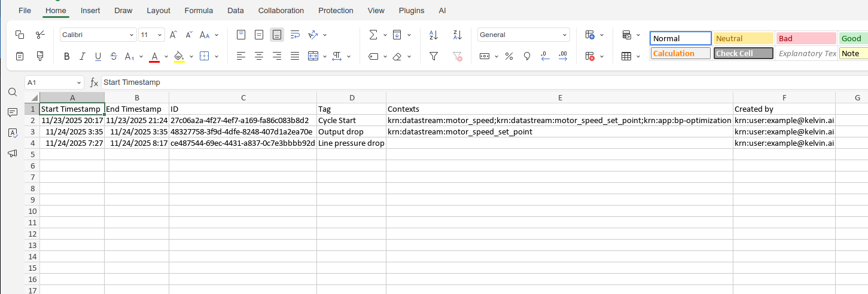Viewport: 868px width, 294px height.
Task: Open the Search icon in left sidebar
Action: [12, 92]
